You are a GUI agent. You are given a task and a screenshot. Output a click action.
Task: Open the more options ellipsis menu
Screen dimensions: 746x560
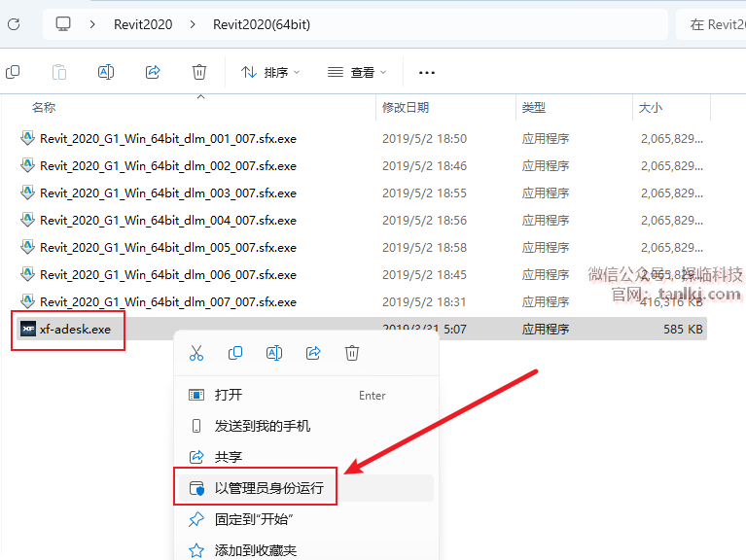[x=427, y=73]
